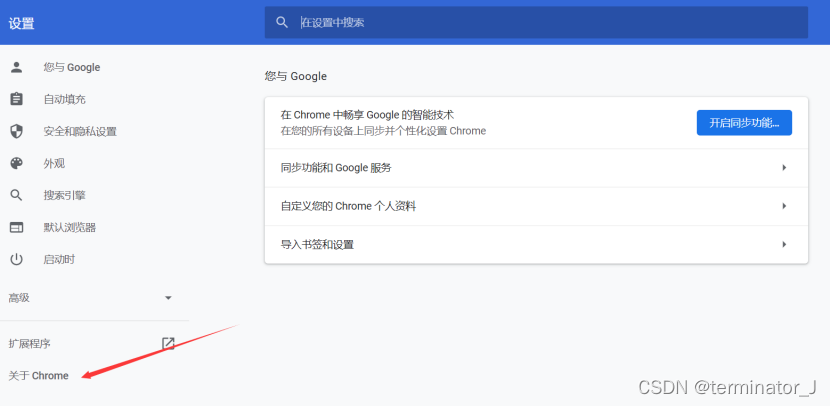The image size is (831, 406).
Task: Click the 在设置中搜索 search field
Action: pos(536,22)
